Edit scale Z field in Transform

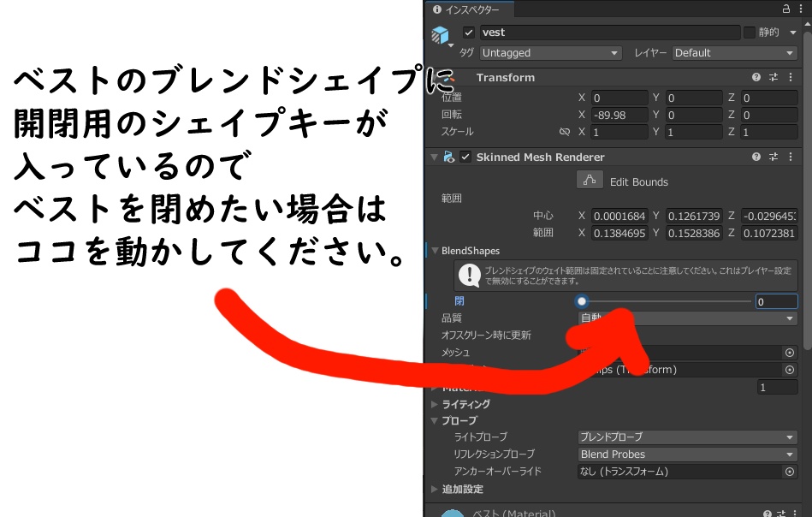769,132
